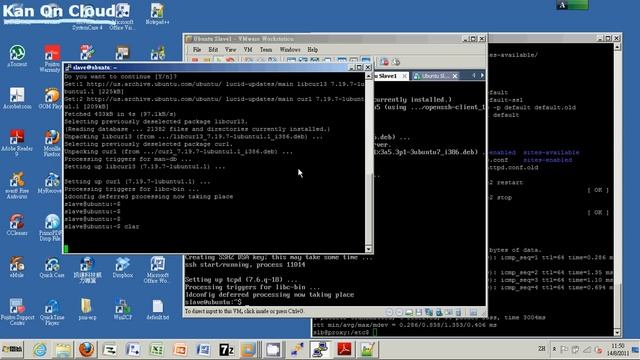Click the right background terminal scrollbar down arrow

pyautogui.click(x=617, y=332)
